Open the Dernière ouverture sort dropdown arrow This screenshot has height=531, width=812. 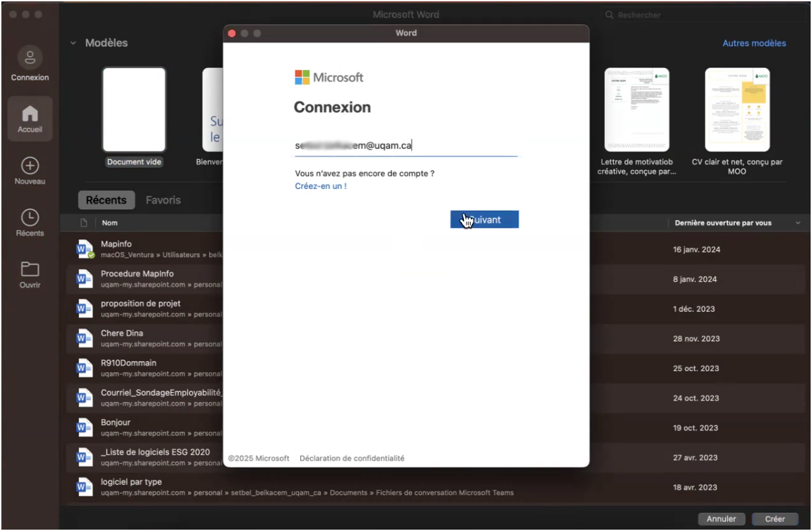(798, 223)
